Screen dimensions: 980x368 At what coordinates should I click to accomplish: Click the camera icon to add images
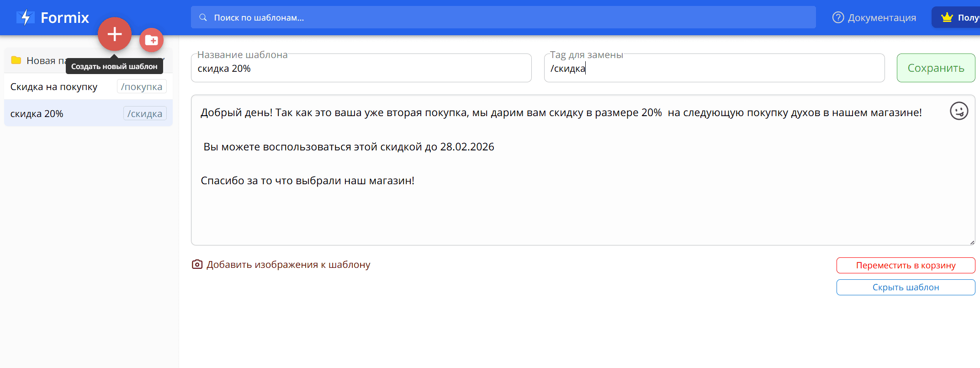pos(197,265)
